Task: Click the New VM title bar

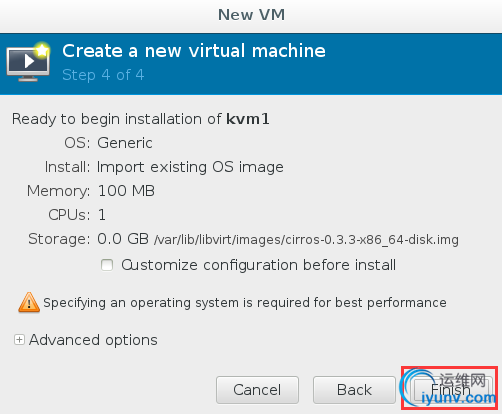Action: pos(251,15)
